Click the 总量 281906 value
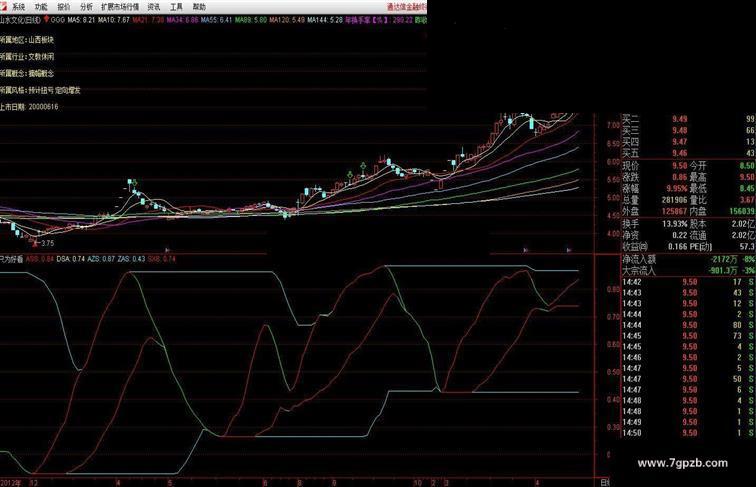The image size is (756, 487). (675, 200)
